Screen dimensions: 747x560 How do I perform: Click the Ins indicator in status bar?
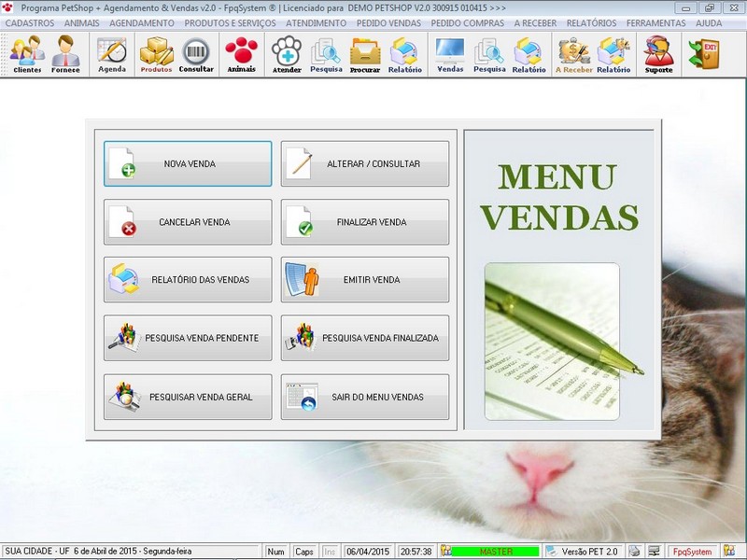coord(330,552)
